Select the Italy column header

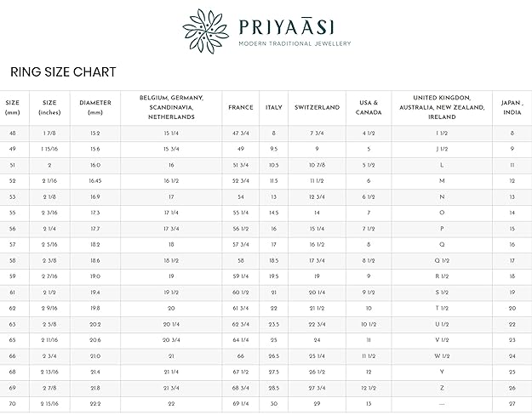click(x=274, y=107)
